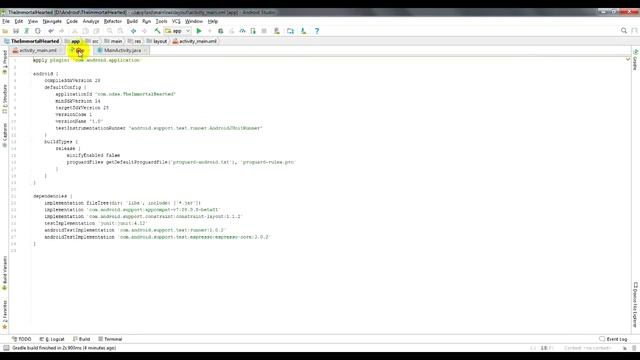Image resolution: width=640 pixels, height=360 pixels.
Task: Toggle the Gradle tool window stripe
Action: (636, 60)
